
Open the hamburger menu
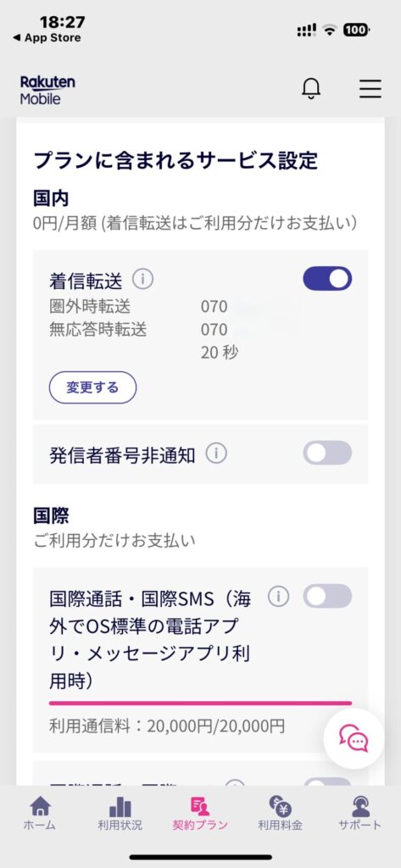coord(370,88)
